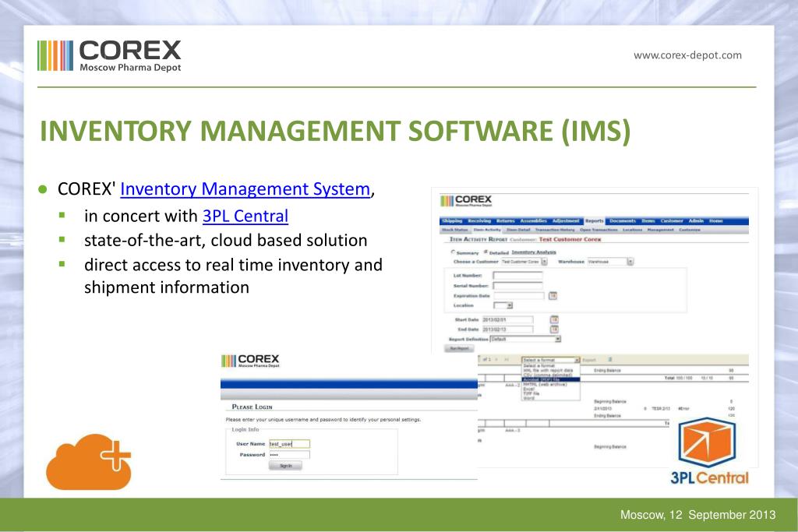
Task: Click the Test Customer Corex heading text
Action: (570, 239)
